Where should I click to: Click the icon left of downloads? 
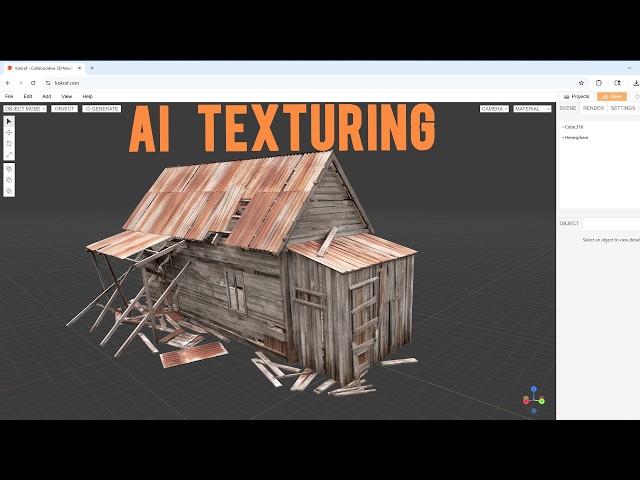pyautogui.click(x=618, y=83)
